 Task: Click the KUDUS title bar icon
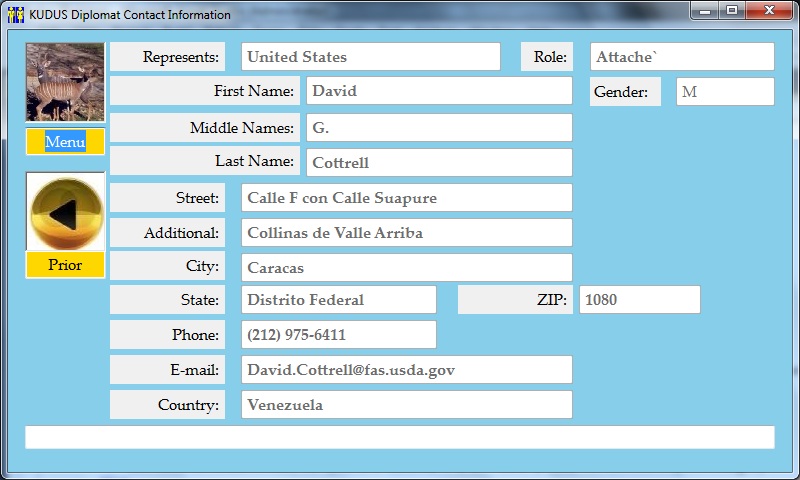16,15
